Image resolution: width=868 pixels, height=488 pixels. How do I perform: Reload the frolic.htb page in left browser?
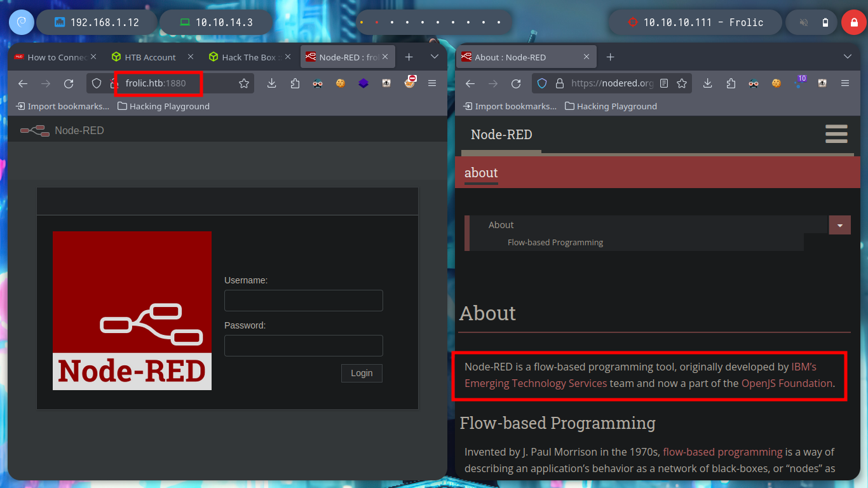point(69,83)
